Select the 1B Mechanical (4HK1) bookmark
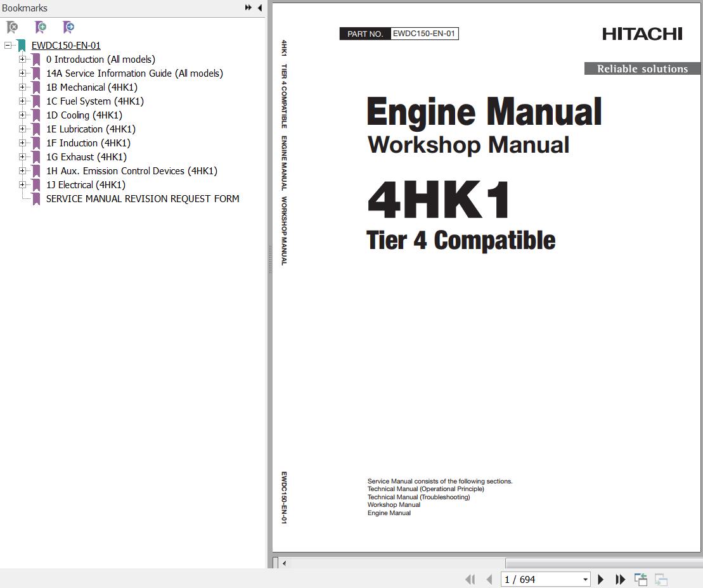The width and height of the screenshot is (703, 588). [x=92, y=87]
